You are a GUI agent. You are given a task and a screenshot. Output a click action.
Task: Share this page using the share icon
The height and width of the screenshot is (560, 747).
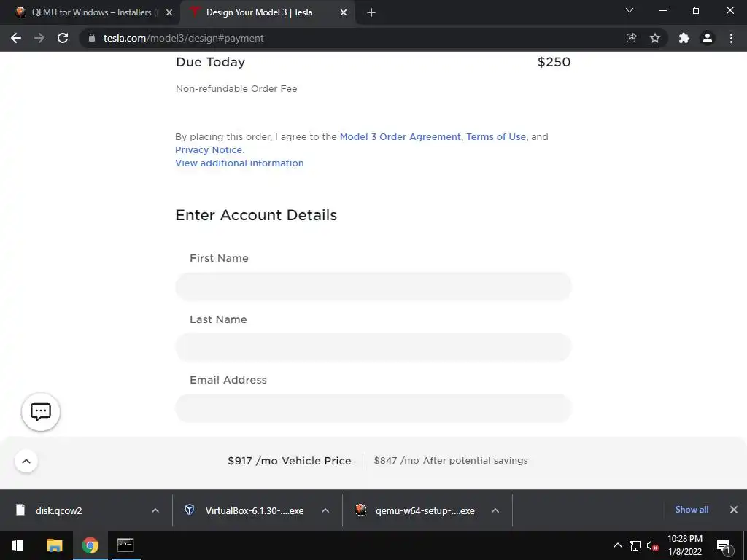pos(631,38)
